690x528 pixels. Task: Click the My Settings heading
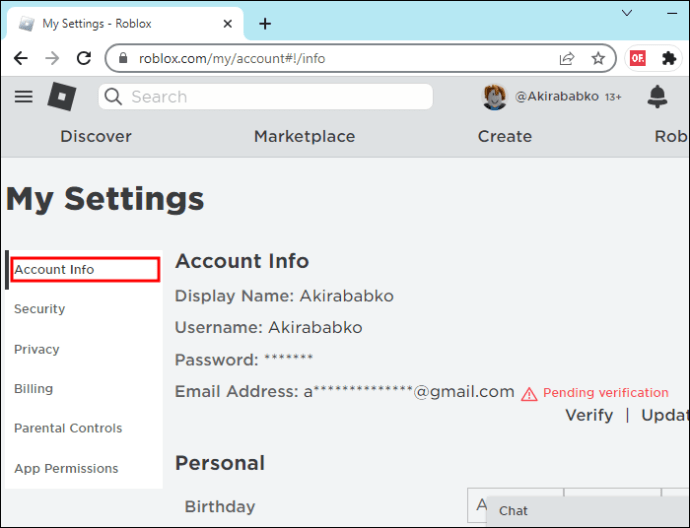[x=105, y=199]
